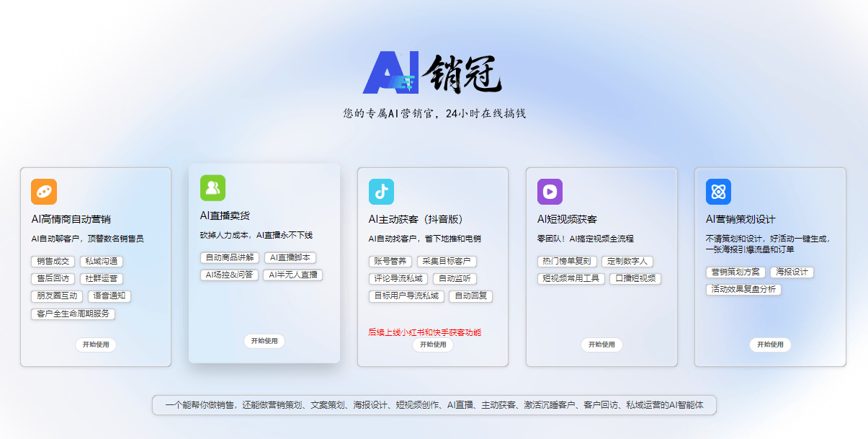Select the 自动回复 tag
Viewport: 868px width, 439px height.
point(470,296)
